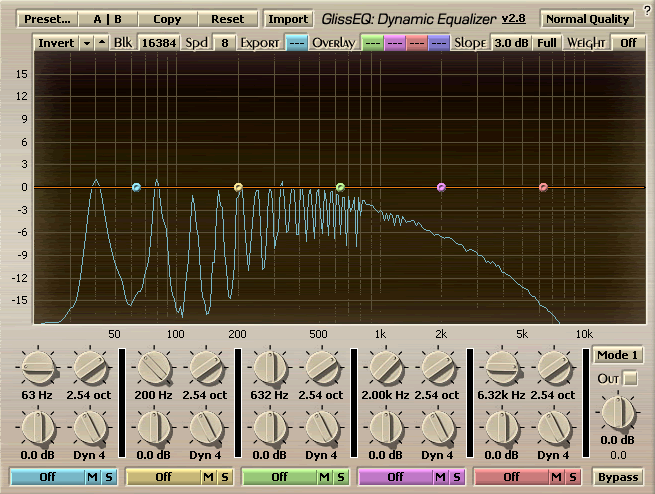Viewport: 655px width, 494px height.
Task: Toggle S solo on the red band
Action: [573, 477]
